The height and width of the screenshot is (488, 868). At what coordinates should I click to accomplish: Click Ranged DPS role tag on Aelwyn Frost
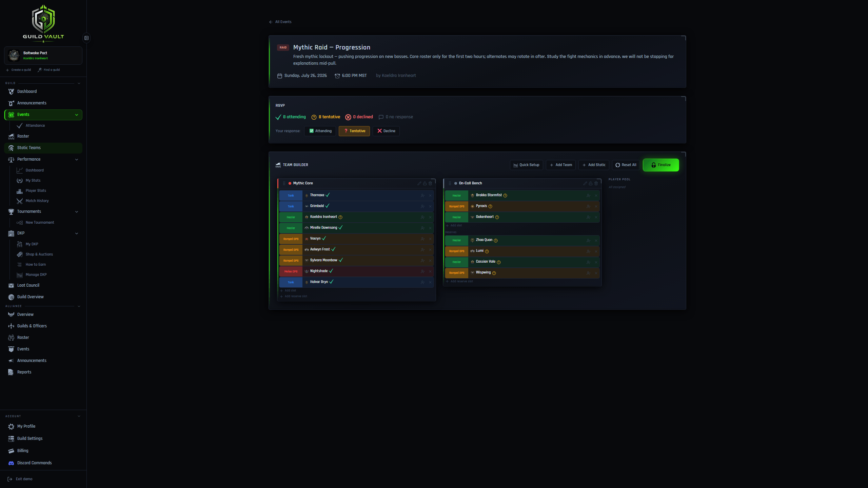(x=291, y=250)
